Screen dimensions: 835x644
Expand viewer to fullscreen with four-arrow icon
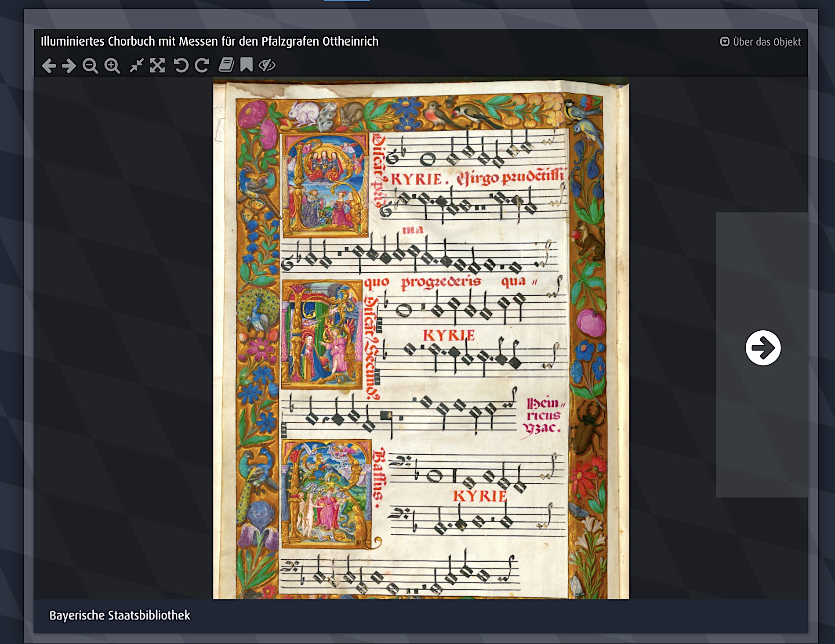coord(157,65)
